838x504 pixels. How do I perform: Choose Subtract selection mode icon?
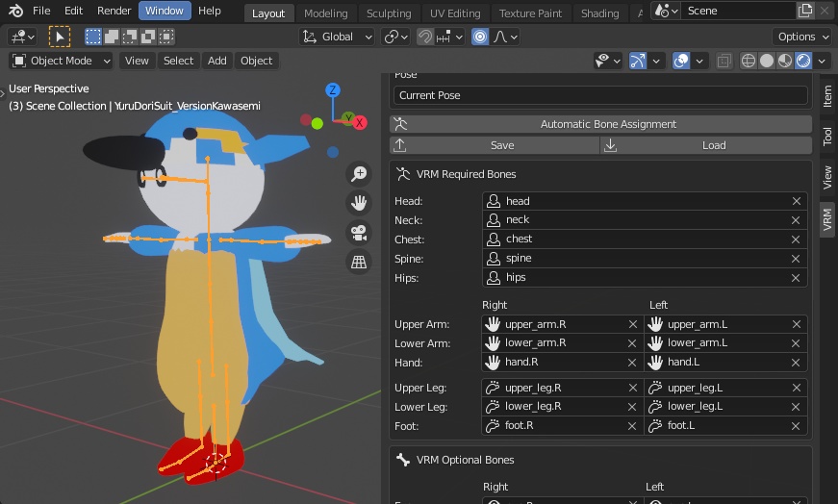click(x=129, y=37)
